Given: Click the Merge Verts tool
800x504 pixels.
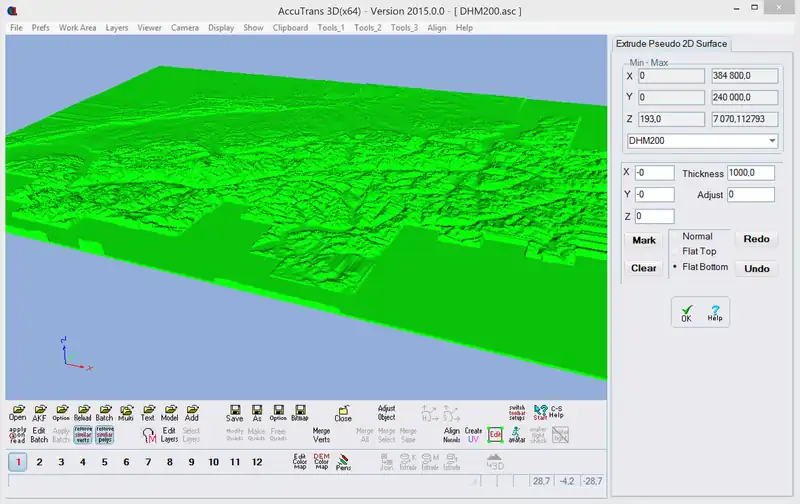Looking at the screenshot, I should 321,434.
